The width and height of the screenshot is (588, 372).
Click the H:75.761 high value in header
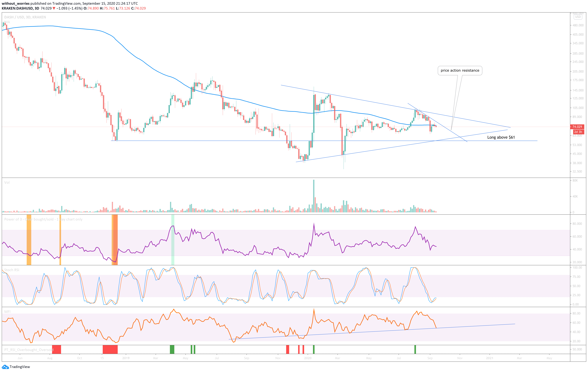107,8
